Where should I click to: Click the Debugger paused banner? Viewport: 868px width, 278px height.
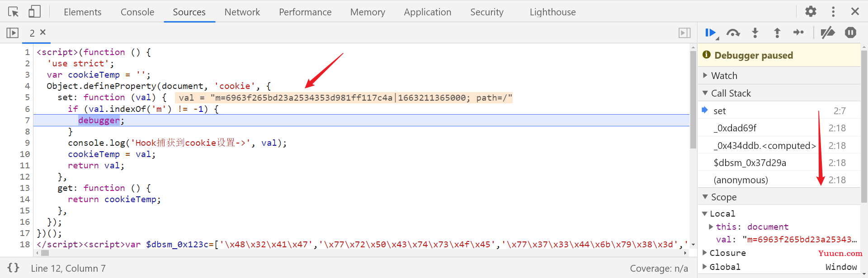[x=779, y=55]
